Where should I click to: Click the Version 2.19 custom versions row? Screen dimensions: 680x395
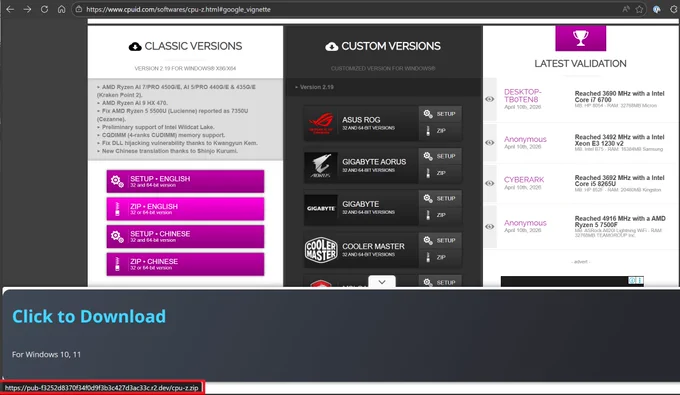pyautogui.click(x=383, y=87)
